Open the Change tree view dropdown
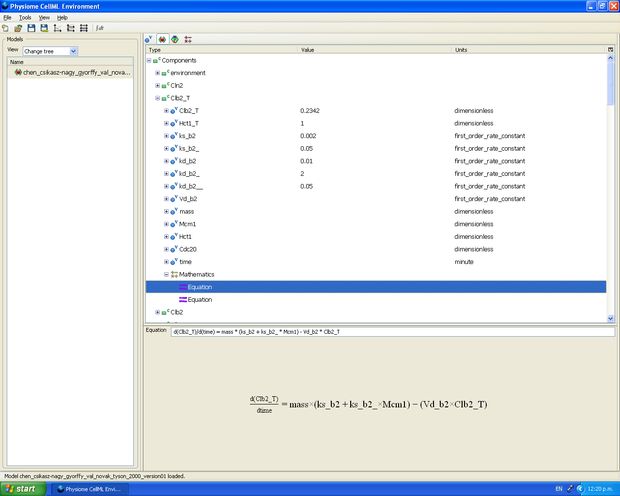This screenshot has height=496, width=620. (74, 51)
